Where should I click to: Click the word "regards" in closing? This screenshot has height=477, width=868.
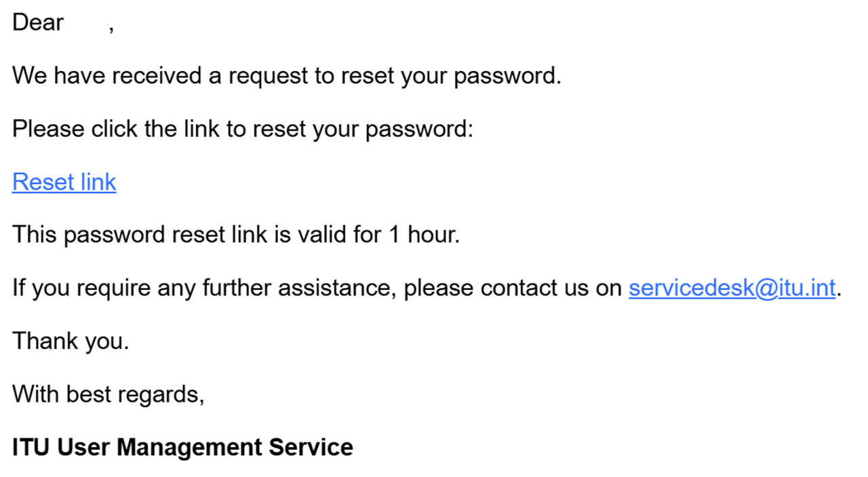(161, 395)
